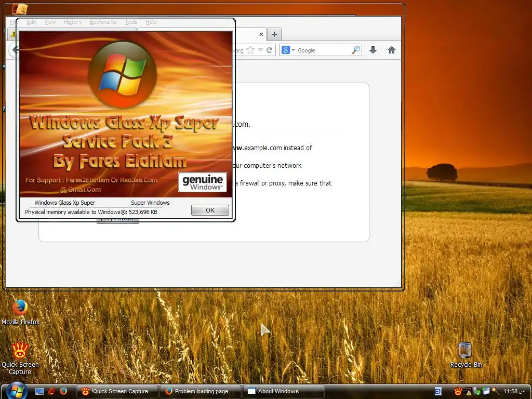Click the EN language bar indicator

tap(438, 391)
